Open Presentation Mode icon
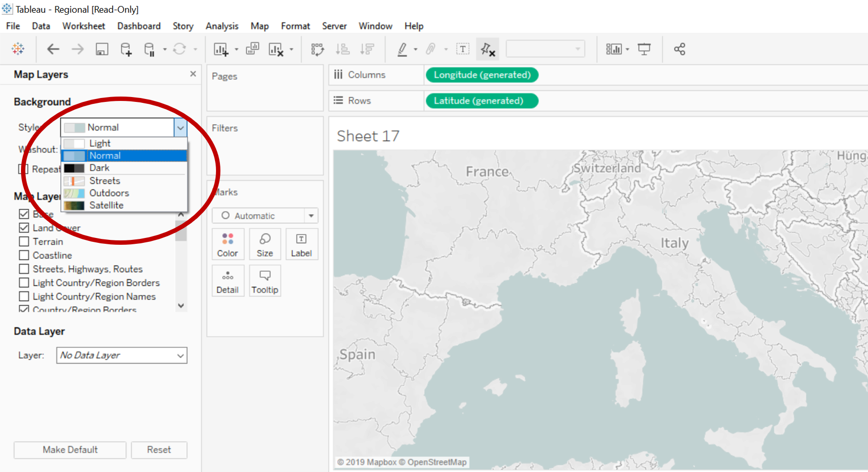868x472 pixels. [644, 49]
